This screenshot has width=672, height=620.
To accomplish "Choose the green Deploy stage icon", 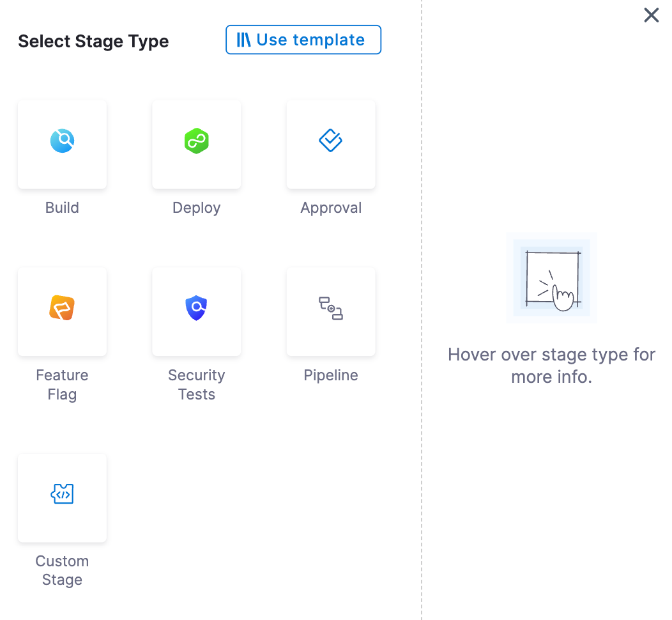I will pyautogui.click(x=197, y=141).
